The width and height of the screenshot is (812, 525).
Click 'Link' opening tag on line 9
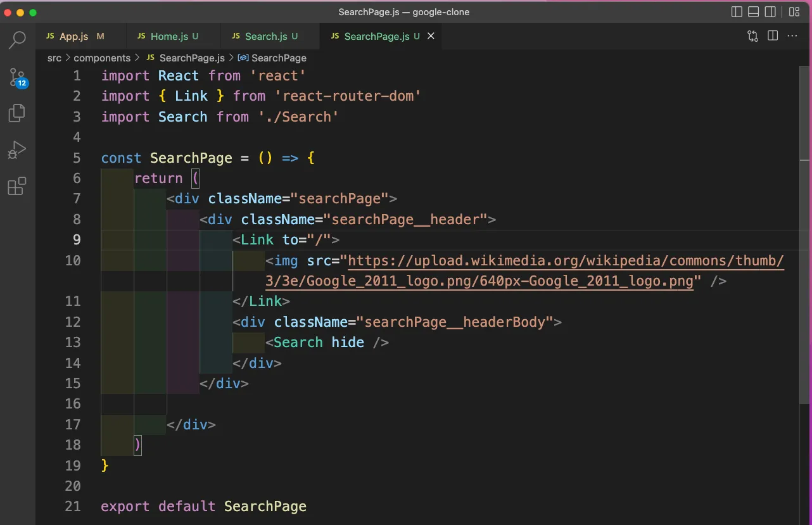coord(257,240)
